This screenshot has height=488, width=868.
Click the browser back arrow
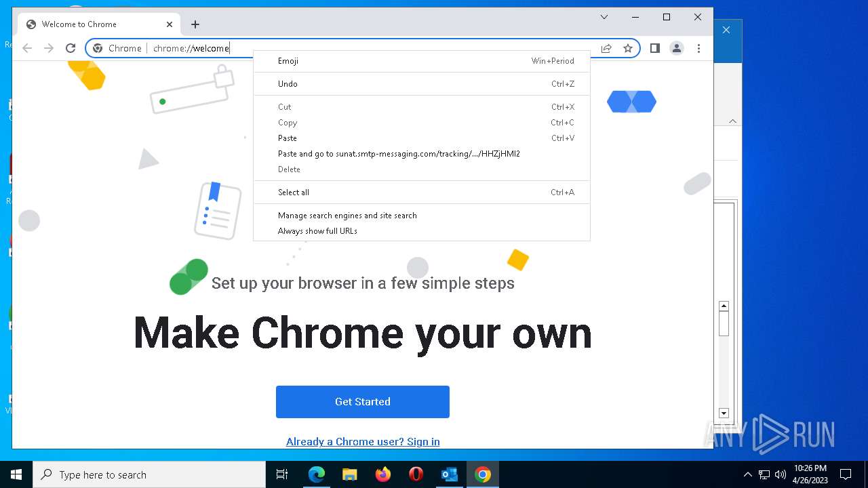(27, 48)
